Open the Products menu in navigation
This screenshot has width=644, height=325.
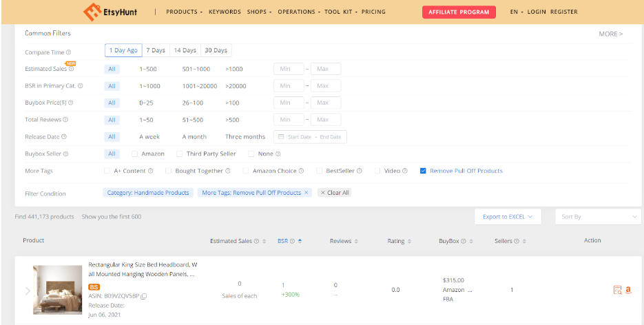point(184,12)
